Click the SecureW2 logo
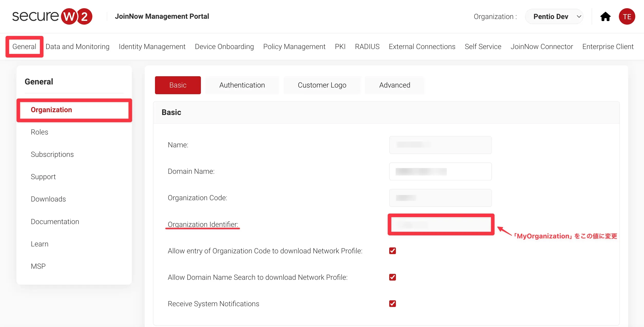Image resolution: width=644 pixels, height=327 pixels. coord(52,16)
